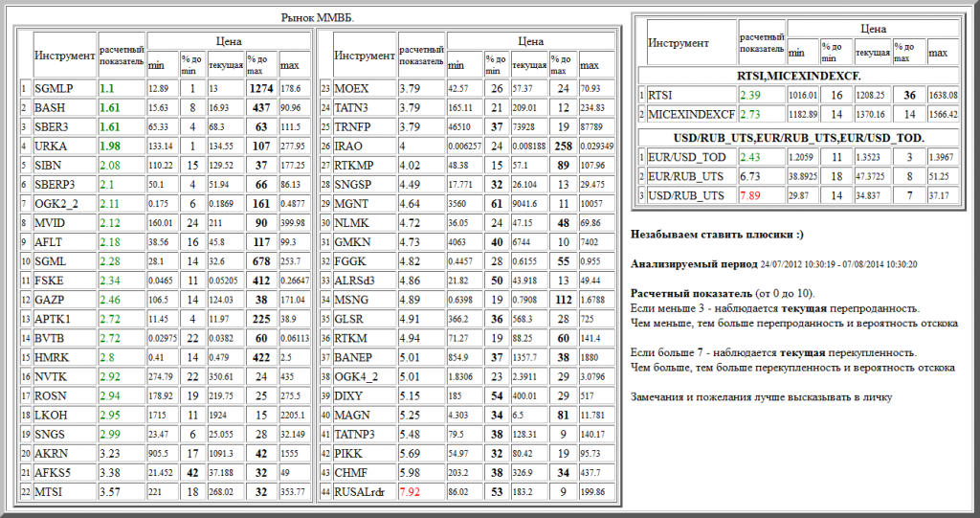Select the RUSALrdr instrument cell
This screenshot has width=980, height=518.
pos(359,493)
